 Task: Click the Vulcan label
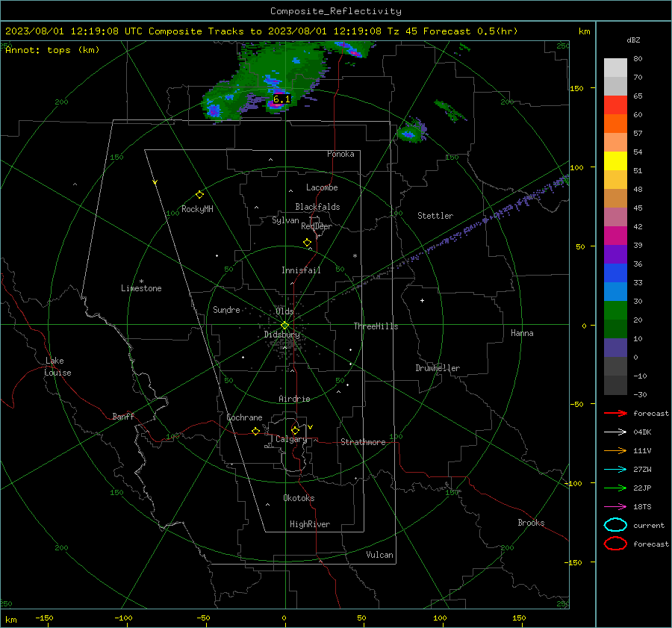coord(380,555)
